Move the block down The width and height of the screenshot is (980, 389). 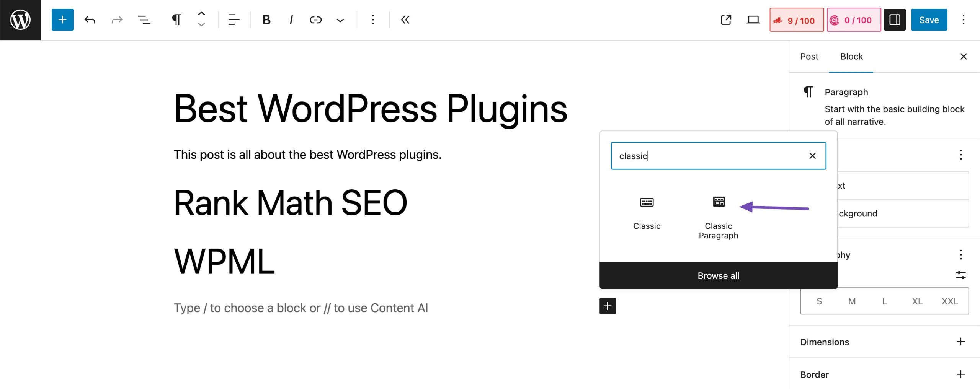point(201,25)
